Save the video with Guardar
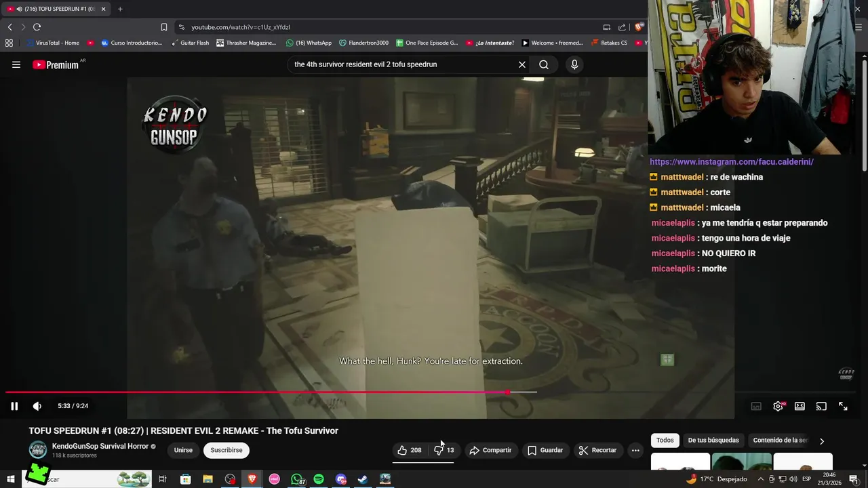 (x=545, y=450)
